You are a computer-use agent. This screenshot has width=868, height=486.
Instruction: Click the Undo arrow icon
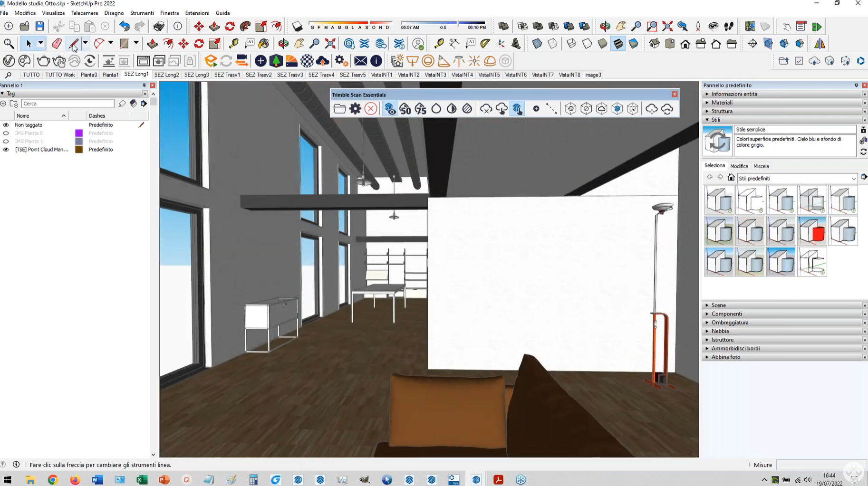click(124, 27)
